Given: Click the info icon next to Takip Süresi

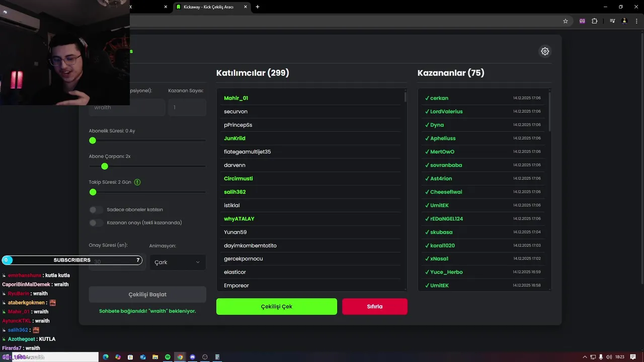Looking at the screenshot, I should 137,182.
